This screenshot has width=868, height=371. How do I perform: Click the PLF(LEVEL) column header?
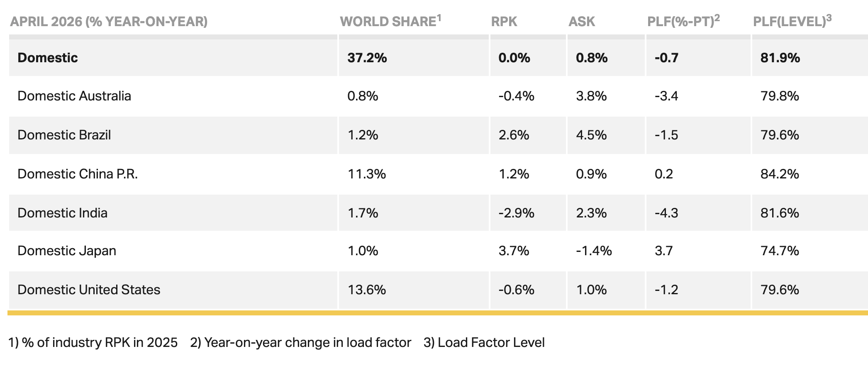[792, 21]
